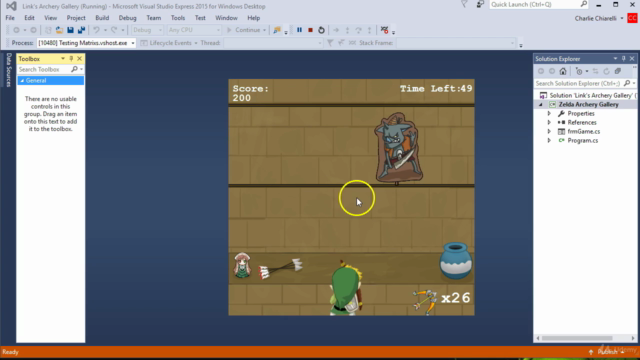
Task: Open the Data Sources side tab
Action: pyautogui.click(x=9, y=70)
